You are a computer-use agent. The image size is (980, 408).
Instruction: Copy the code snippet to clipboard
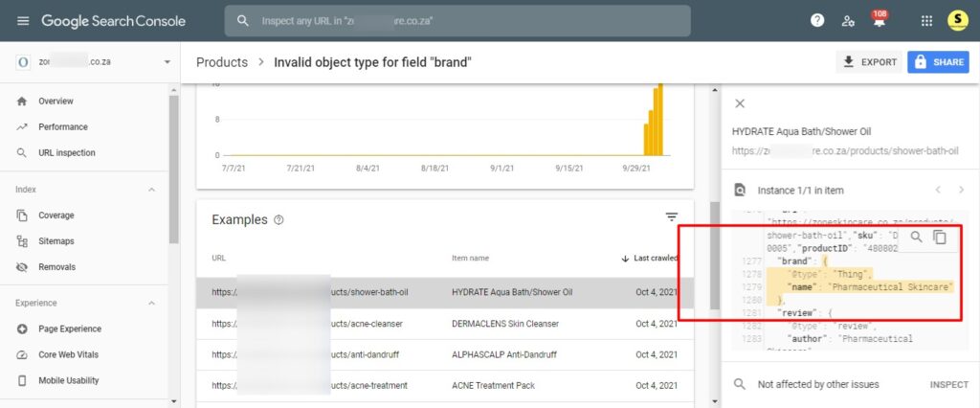940,237
